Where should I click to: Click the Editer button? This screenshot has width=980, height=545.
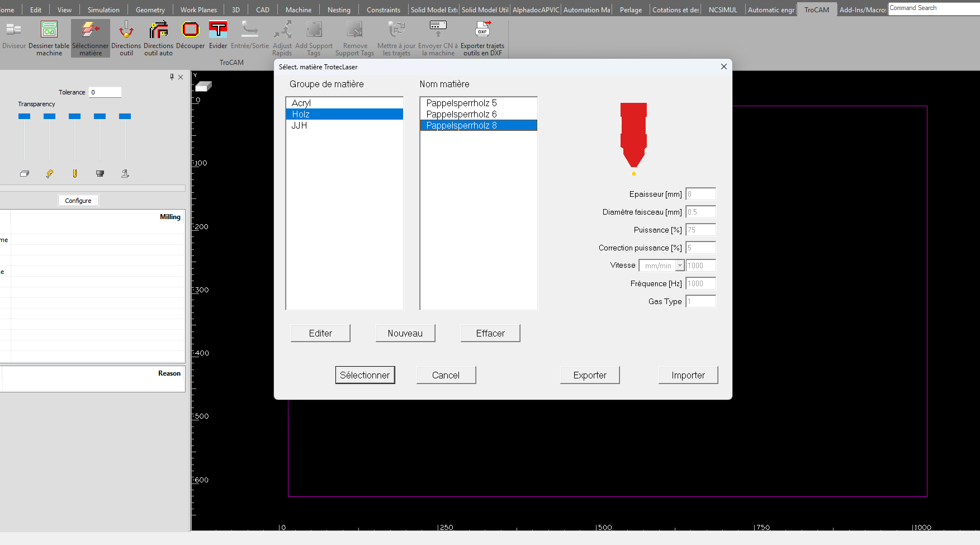pos(320,333)
